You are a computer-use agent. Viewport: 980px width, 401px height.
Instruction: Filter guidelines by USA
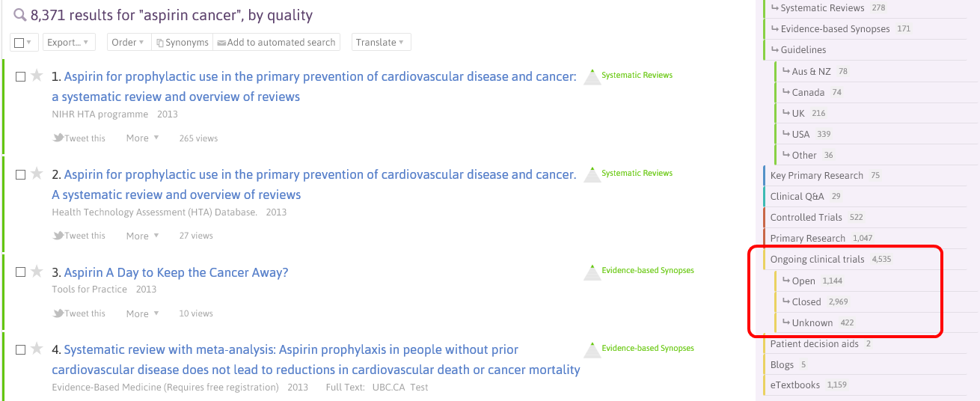tap(800, 134)
